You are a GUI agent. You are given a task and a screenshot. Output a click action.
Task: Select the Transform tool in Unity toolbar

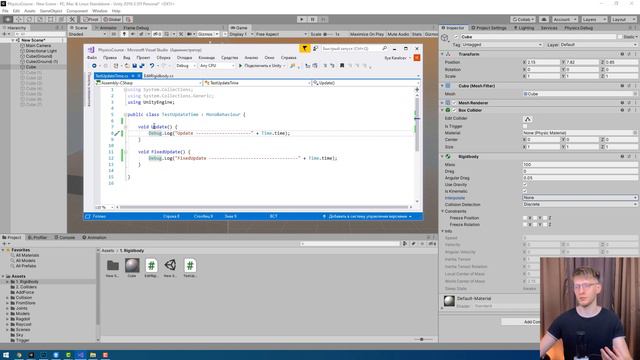pos(61,19)
